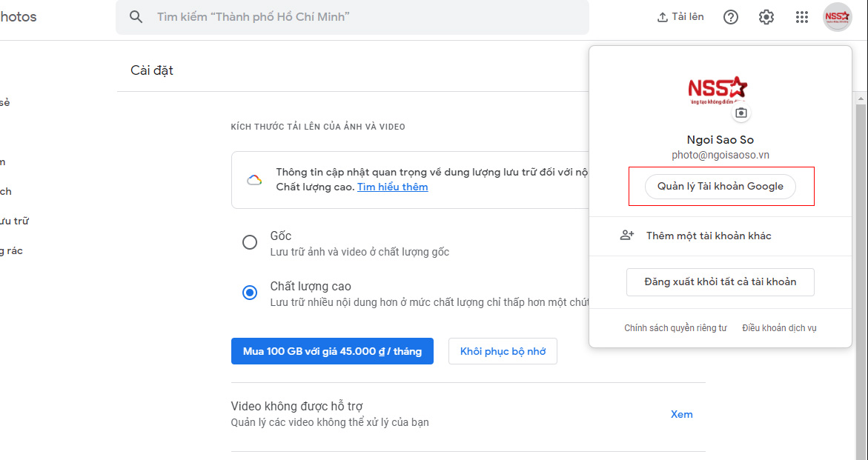This screenshot has height=460, width=868.
Task: Click the camera icon to change profile photo
Action: [741, 113]
